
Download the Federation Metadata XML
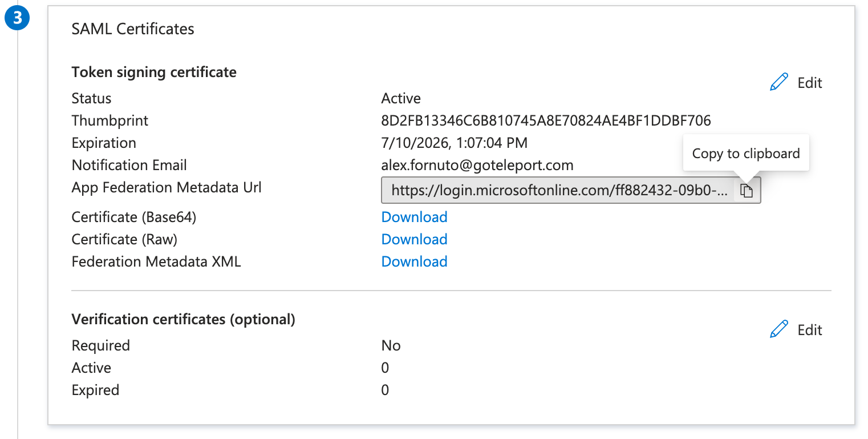[x=414, y=261]
